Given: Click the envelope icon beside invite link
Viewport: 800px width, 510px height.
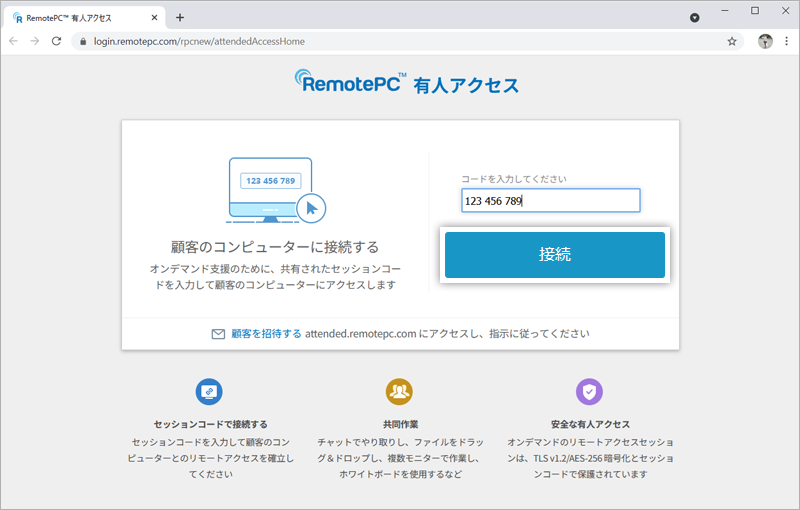Looking at the screenshot, I should pyautogui.click(x=218, y=334).
